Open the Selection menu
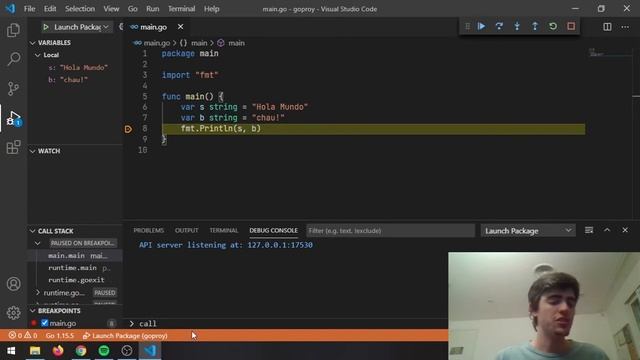Screen dimensions: 640x360 tap(80, 9)
